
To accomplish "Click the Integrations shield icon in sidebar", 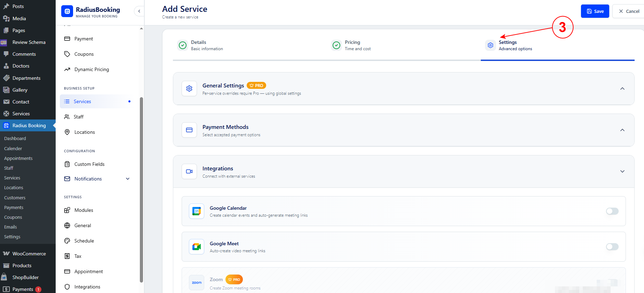I will click(x=67, y=287).
